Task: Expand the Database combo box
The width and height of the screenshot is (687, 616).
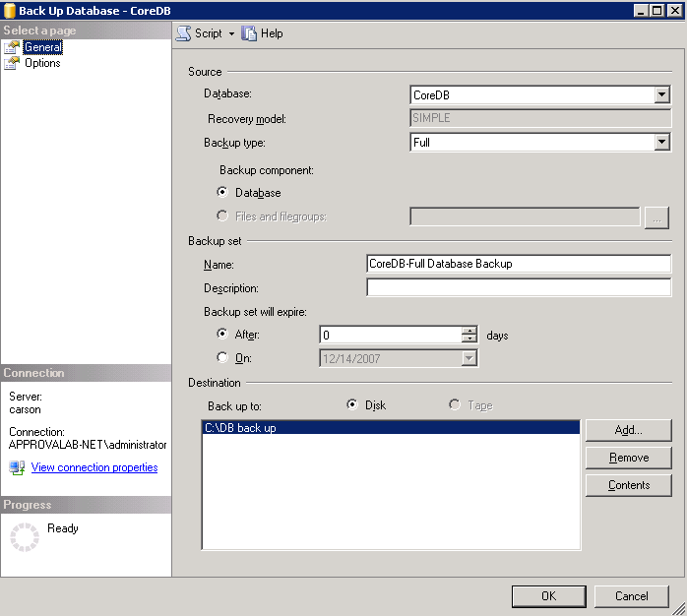Action: [661, 95]
